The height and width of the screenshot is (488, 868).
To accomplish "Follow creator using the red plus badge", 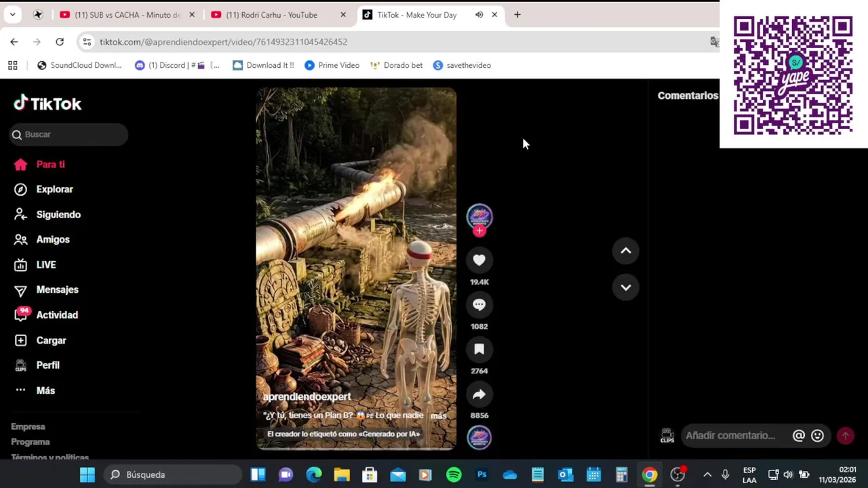I will click(x=479, y=231).
